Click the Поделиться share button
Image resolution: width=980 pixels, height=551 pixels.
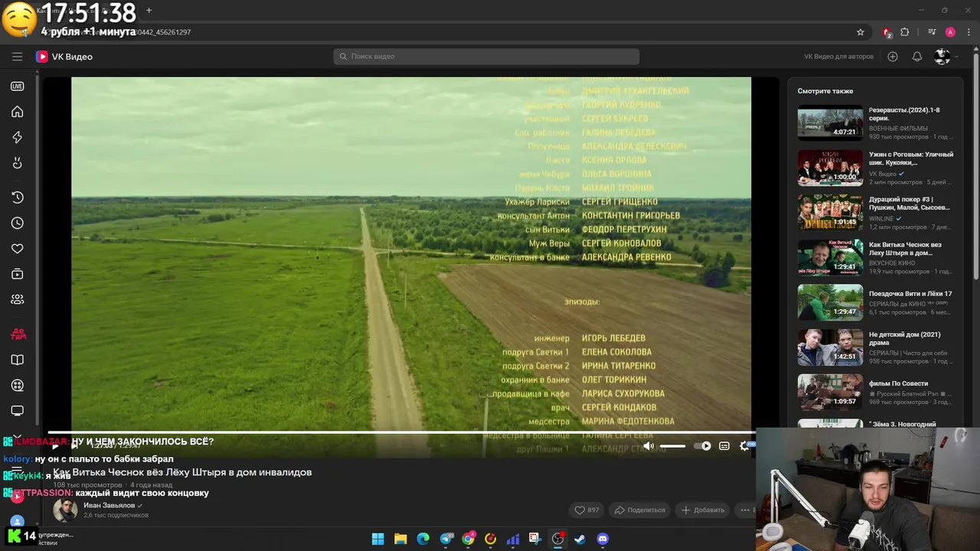640,510
